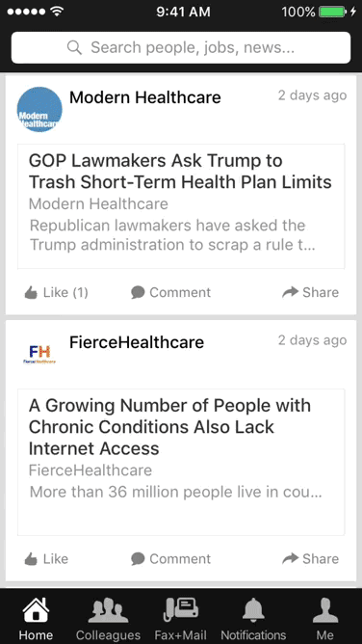Click the Search people, jobs, news field
Screen dimensions: 362x644
(x=181, y=47)
